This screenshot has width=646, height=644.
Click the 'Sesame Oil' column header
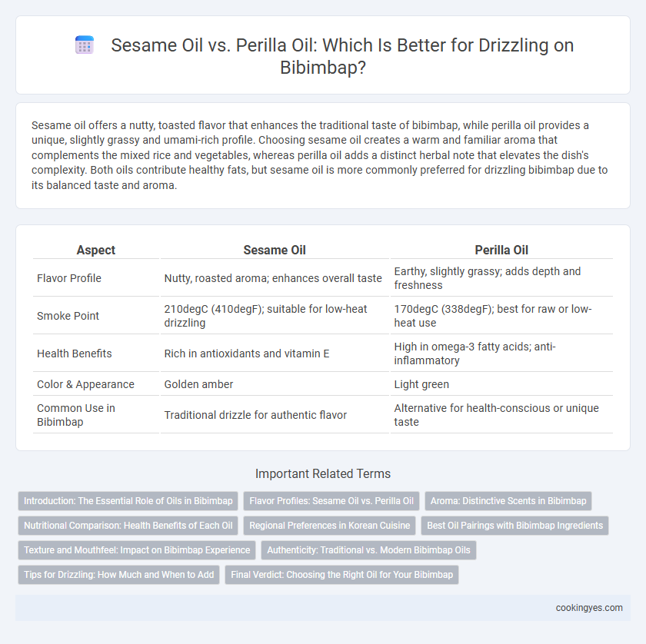(x=275, y=250)
